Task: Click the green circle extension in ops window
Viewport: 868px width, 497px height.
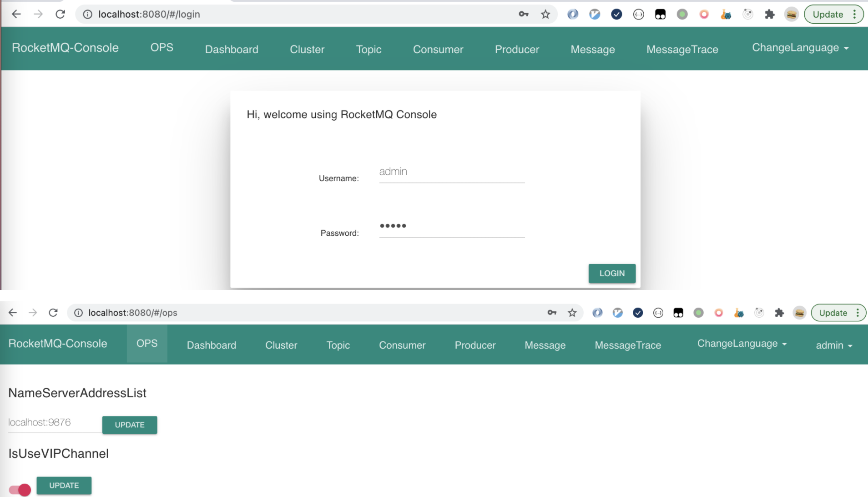Action: pyautogui.click(x=698, y=313)
